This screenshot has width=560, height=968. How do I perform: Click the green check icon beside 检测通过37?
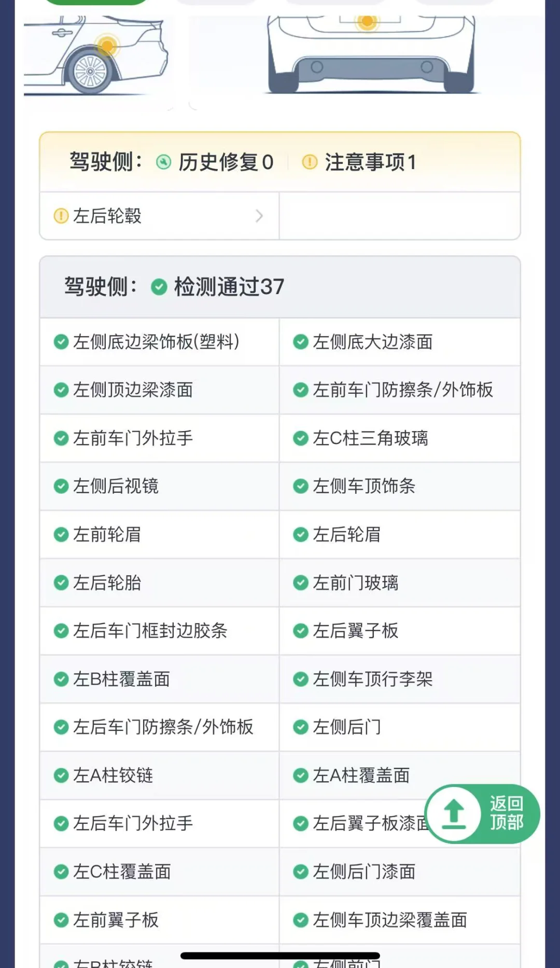pos(159,287)
